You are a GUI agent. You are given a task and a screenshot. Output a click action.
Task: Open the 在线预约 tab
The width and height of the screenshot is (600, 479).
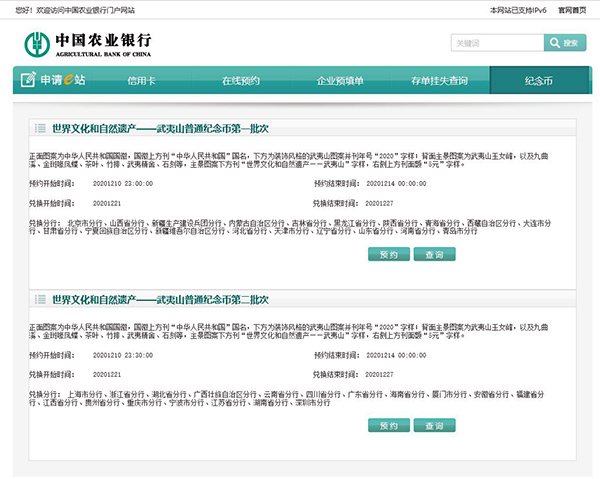[240, 80]
